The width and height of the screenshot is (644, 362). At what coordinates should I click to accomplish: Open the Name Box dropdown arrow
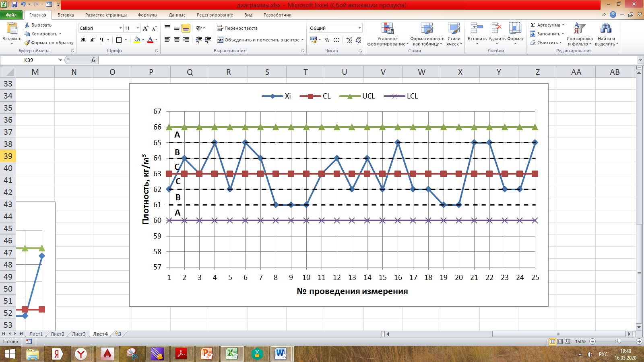click(x=60, y=60)
